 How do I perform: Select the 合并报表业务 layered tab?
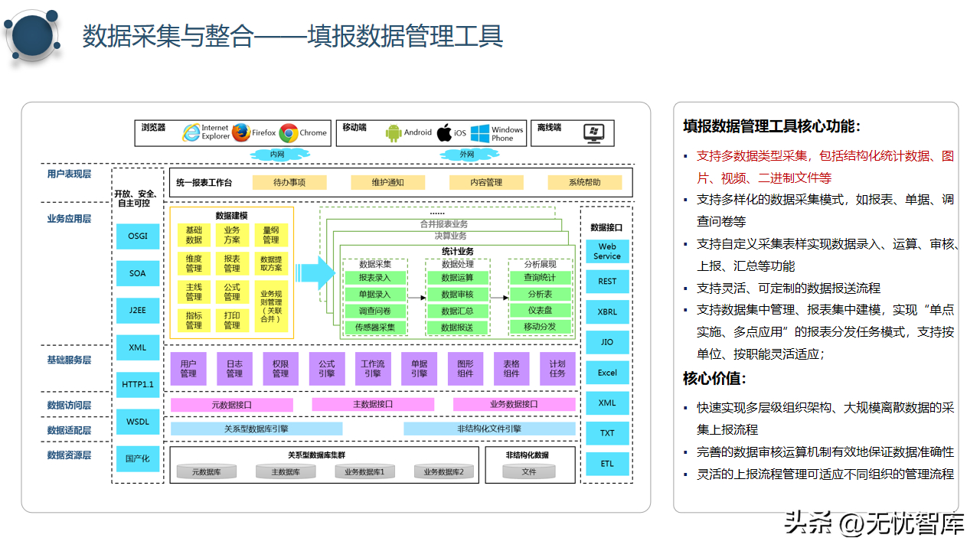coord(443,224)
